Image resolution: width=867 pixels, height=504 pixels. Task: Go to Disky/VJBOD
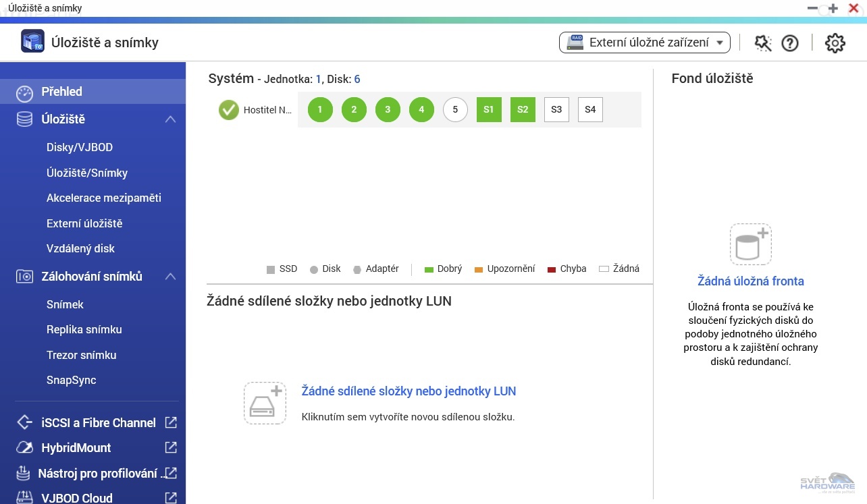[x=79, y=148]
